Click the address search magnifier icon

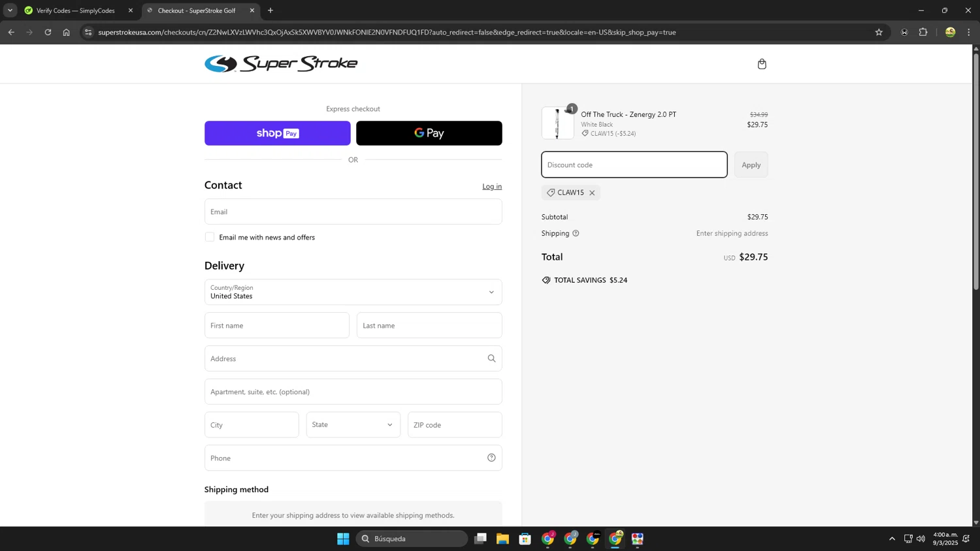tap(491, 358)
